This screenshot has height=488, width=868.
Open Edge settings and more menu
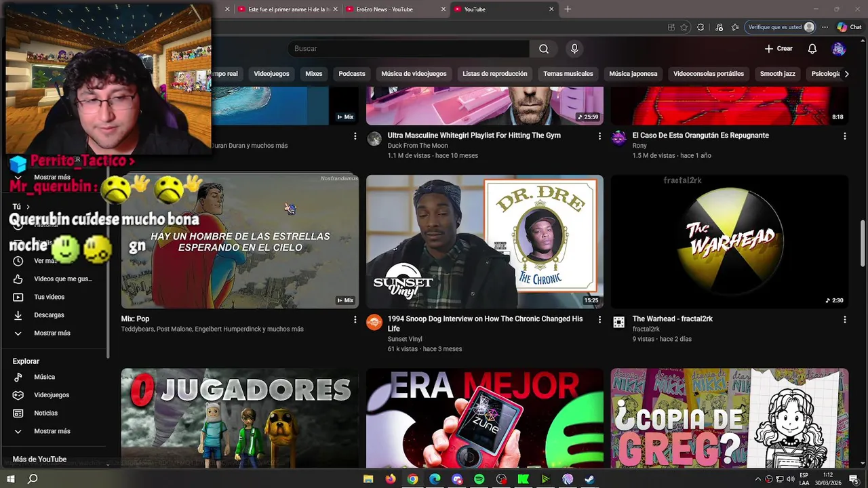point(825,27)
